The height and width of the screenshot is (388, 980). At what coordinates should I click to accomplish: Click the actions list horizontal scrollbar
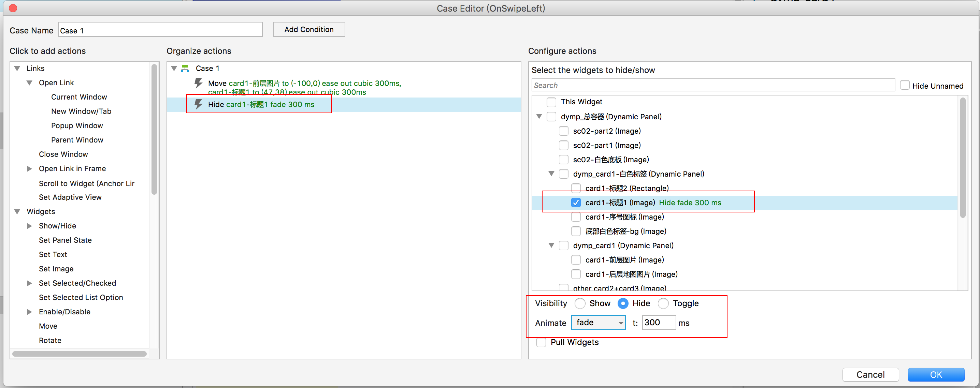click(x=80, y=354)
